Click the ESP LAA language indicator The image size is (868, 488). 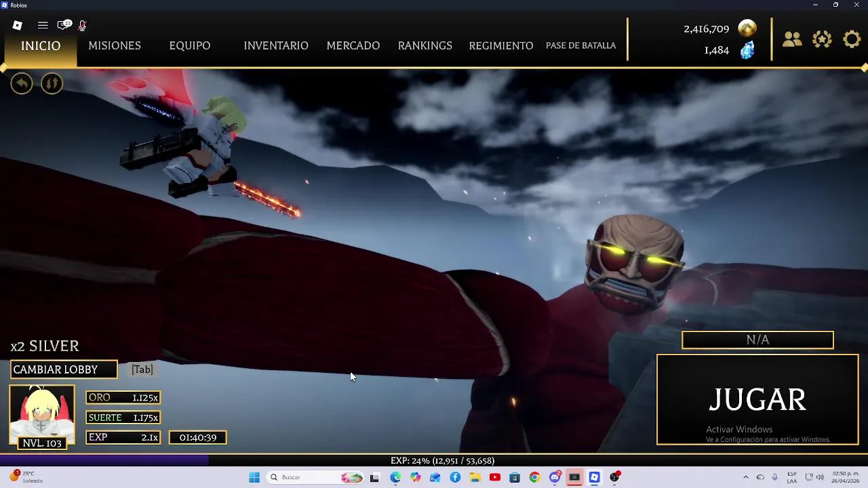click(792, 477)
